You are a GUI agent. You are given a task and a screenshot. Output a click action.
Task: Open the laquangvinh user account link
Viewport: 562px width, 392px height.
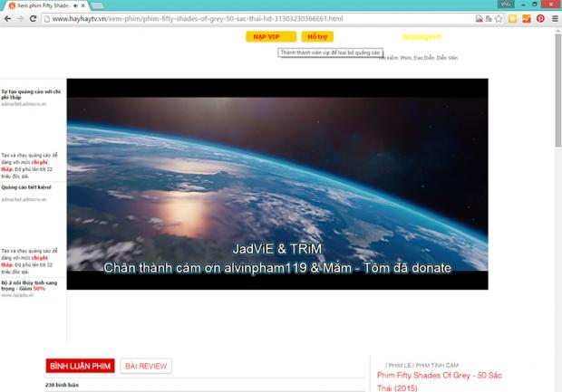421,37
